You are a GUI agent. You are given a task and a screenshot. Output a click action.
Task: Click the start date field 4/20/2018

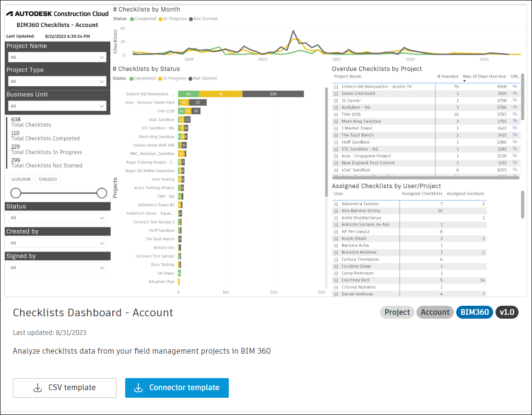pos(22,179)
